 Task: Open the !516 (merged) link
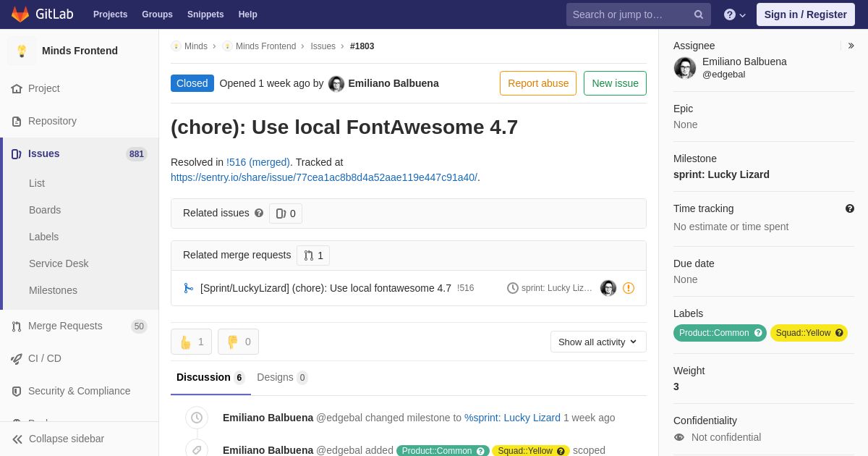(258, 162)
